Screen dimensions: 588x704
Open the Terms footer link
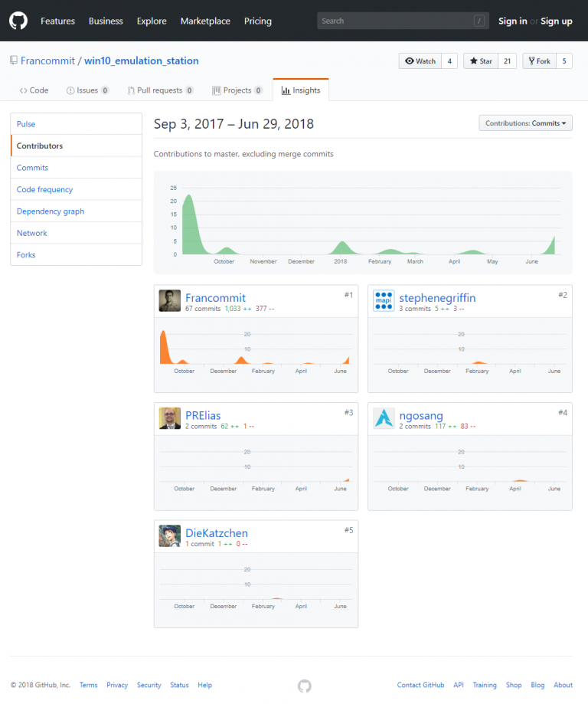pos(88,685)
